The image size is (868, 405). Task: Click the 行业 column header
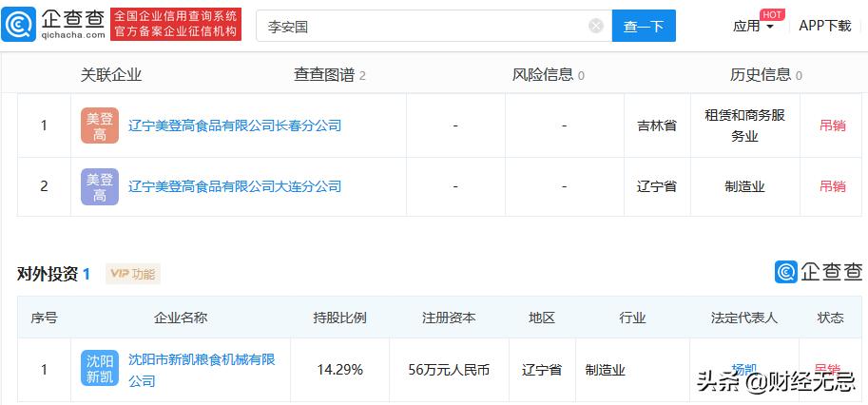[x=633, y=318]
